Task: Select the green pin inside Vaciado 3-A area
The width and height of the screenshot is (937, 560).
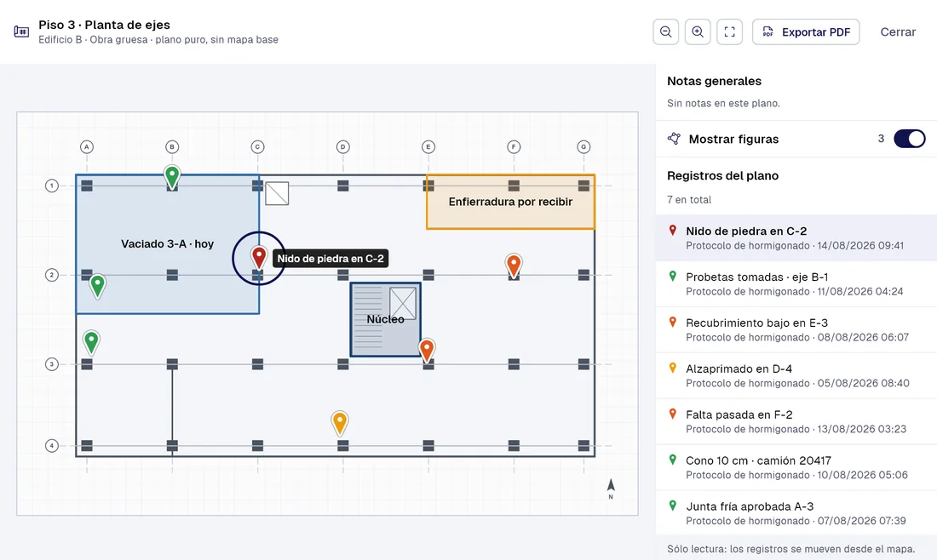Action: click(97, 286)
